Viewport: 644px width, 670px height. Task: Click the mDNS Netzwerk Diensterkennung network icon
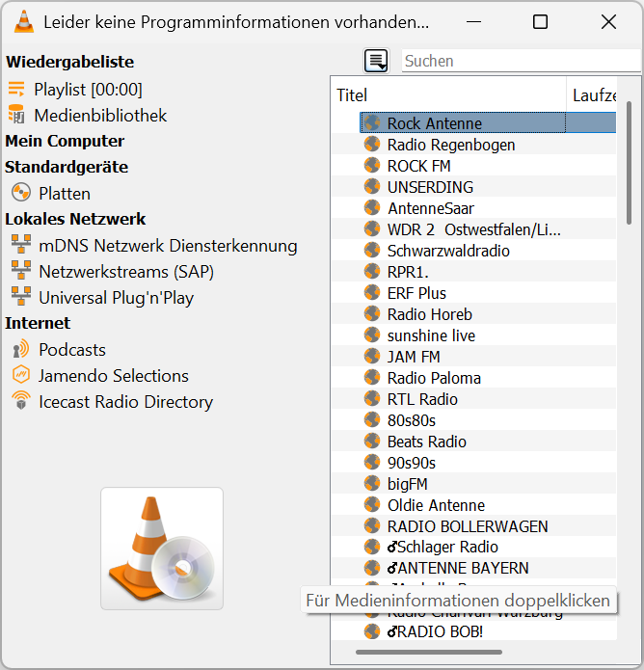click(21, 245)
